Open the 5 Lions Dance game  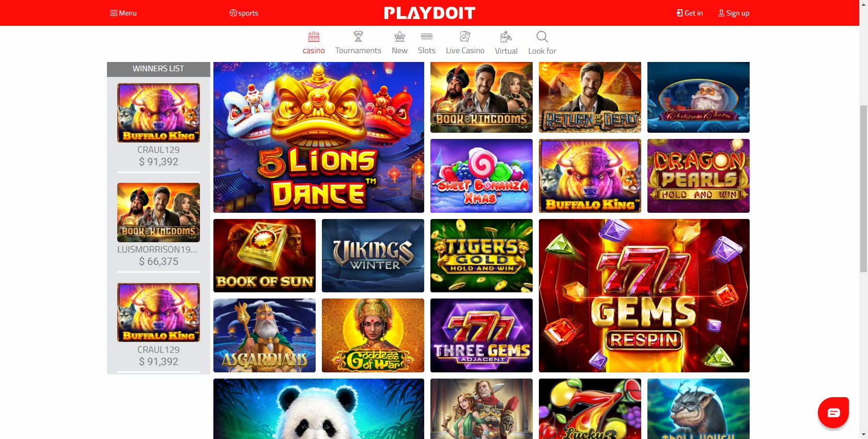coord(319,137)
